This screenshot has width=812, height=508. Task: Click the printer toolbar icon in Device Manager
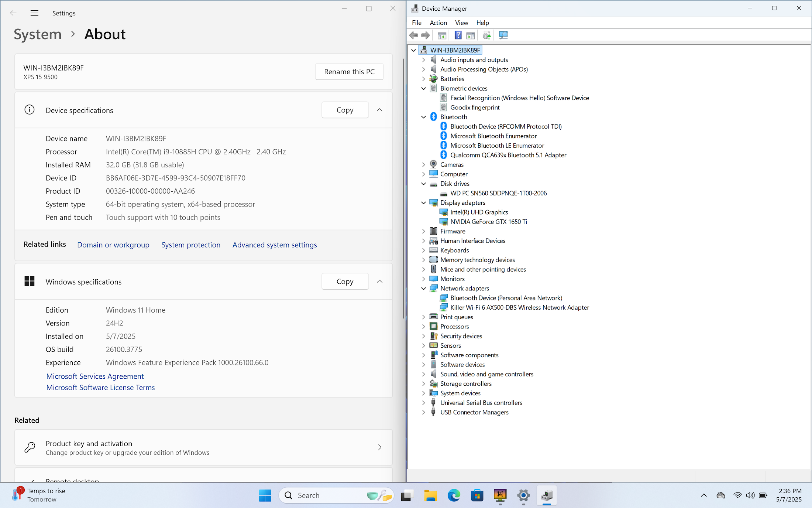(487, 35)
